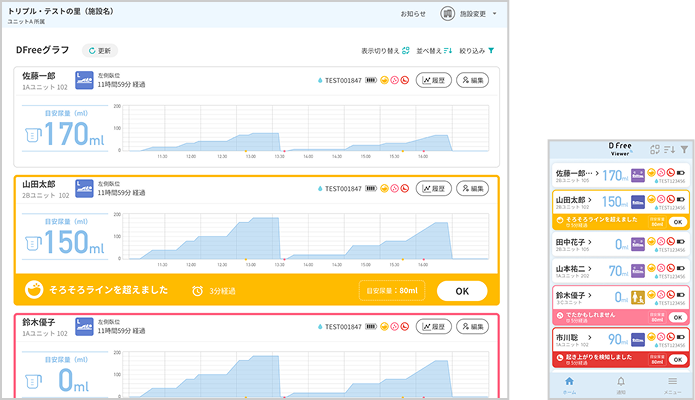695x400 pixels.
Task: Open 履歴 history for 佐藤一郎
Action: pyautogui.click(x=433, y=80)
